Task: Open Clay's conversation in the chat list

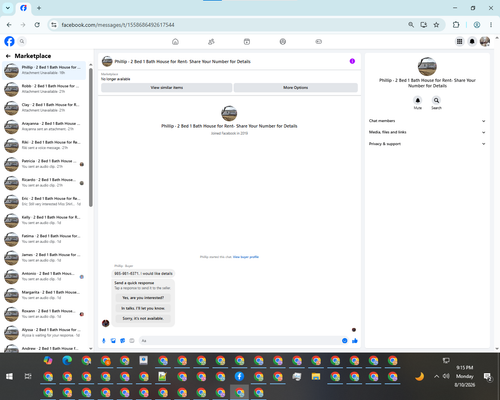Action: click(x=44, y=107)
